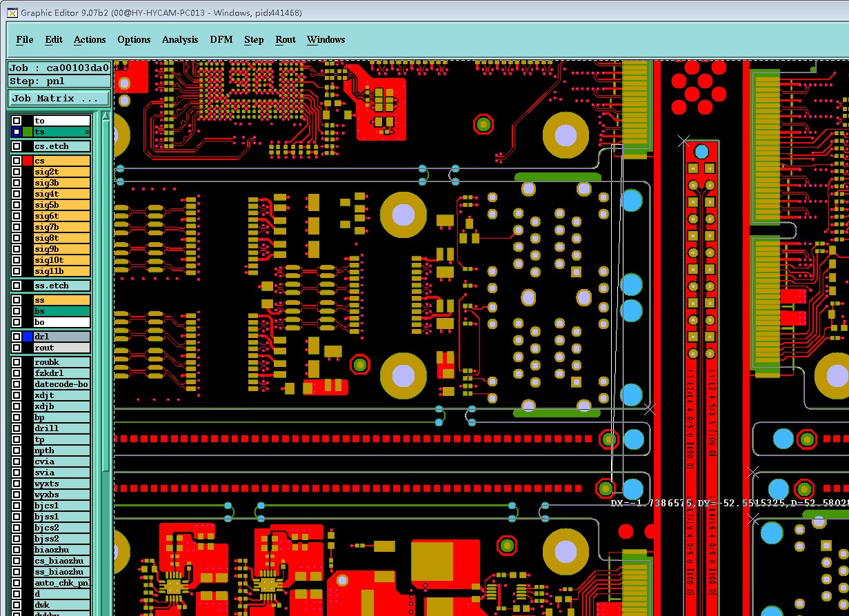Open the File menu

pyautogui.click(x=25, y=39)
